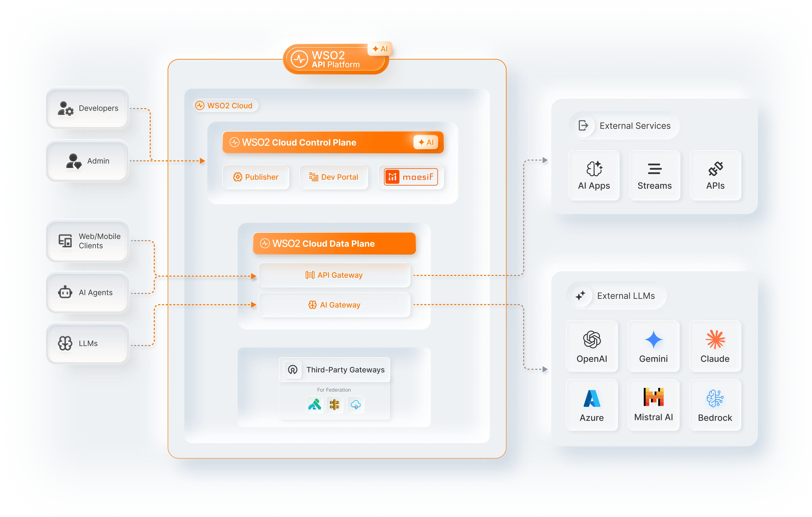Click the Admin label

pos(98,161)
